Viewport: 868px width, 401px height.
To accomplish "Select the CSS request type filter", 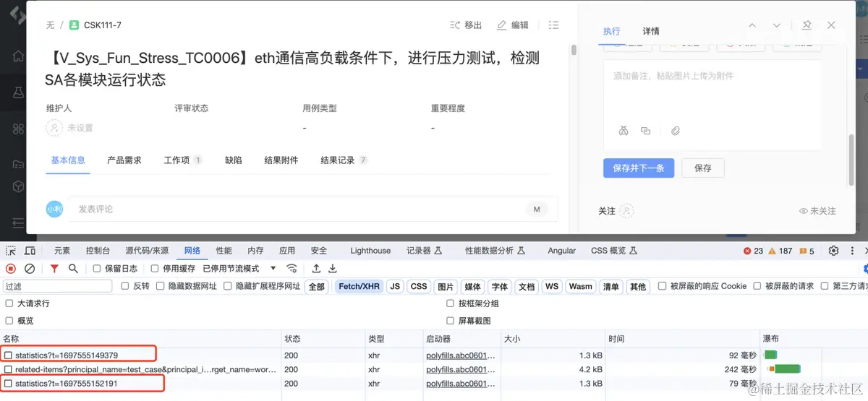I will 419,286.
